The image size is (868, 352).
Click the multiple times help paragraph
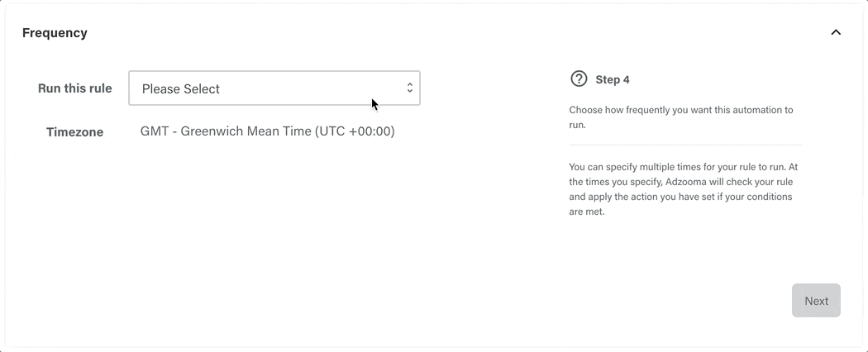point(683,189)
